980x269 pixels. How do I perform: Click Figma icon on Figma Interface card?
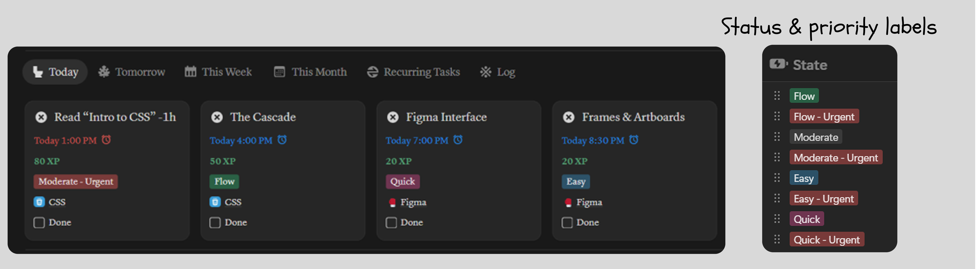tap(393, 202)
